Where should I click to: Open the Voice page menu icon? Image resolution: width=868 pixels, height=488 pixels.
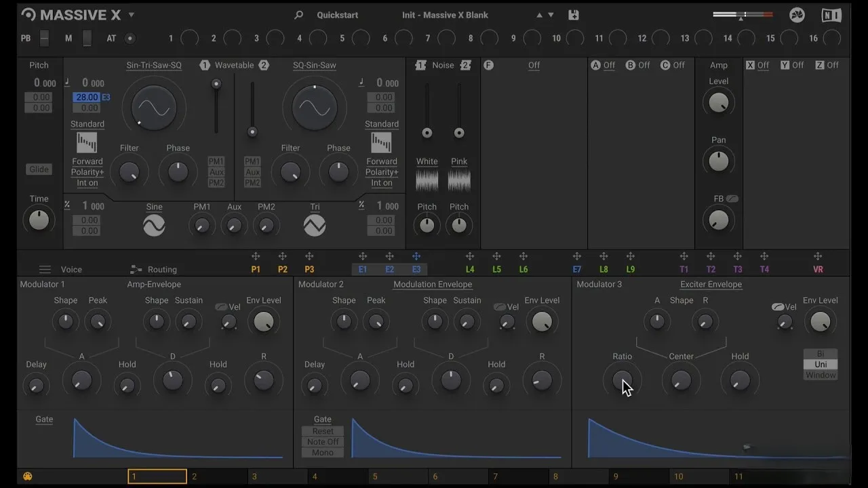45,269
